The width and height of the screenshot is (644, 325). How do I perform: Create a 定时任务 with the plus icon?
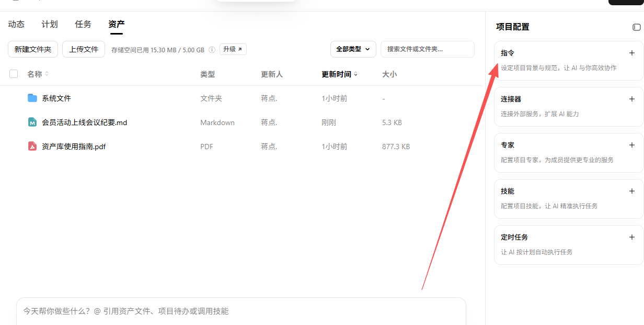click(632, 237)
